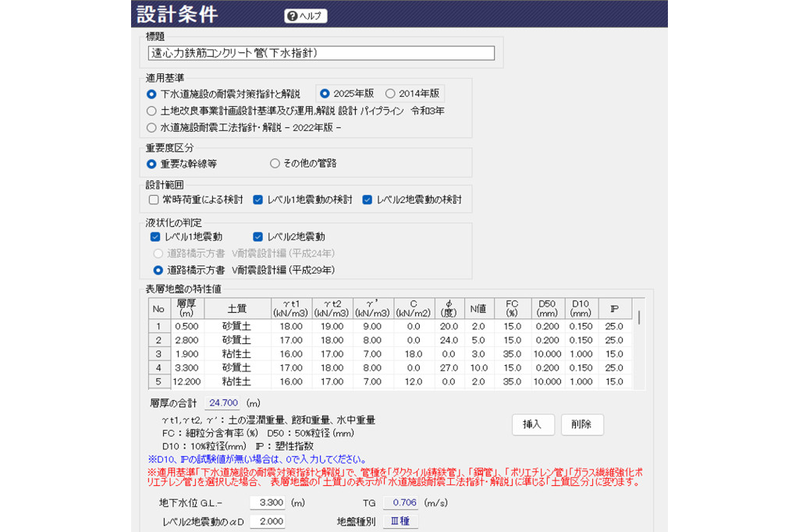
Task: Select 土地改良事業計画設計基準 standard option
Action: pyautogui.click(x=152, y=111)
